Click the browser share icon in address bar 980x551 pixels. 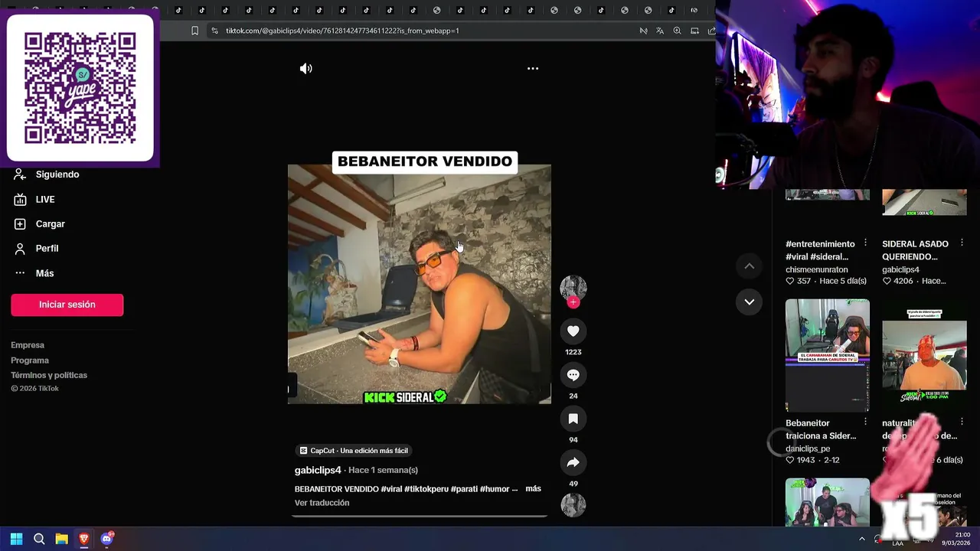(711, 31)
